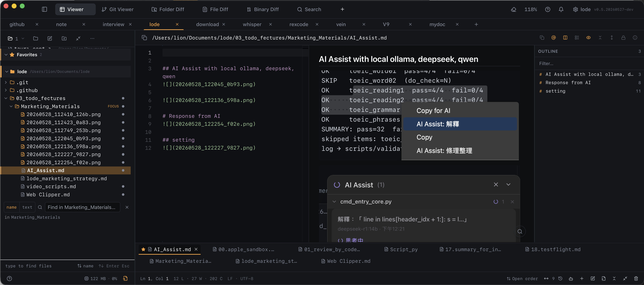Image resolution: width=644 pixels, height=285 pixels.
Task: Click the @ mention icon in editor toolbar
Action: (x=553, y=38)
